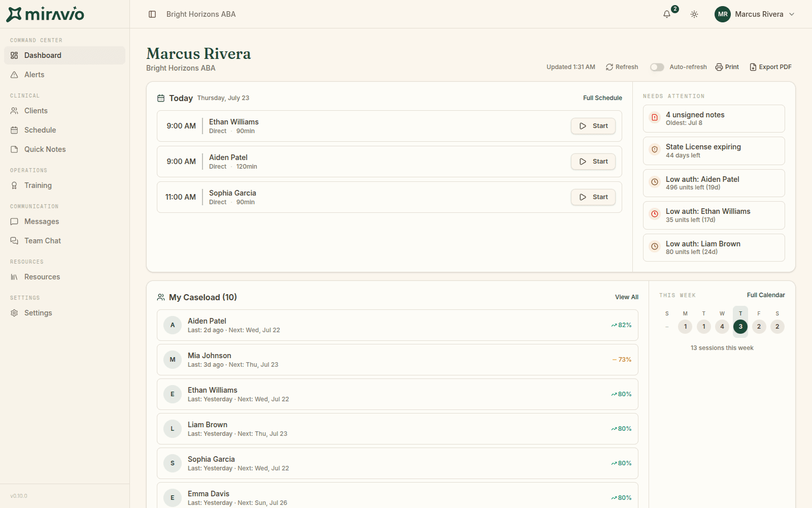Open Ethan Williams caseload row
Screen dimensions: 812x508
coord(397,394)
